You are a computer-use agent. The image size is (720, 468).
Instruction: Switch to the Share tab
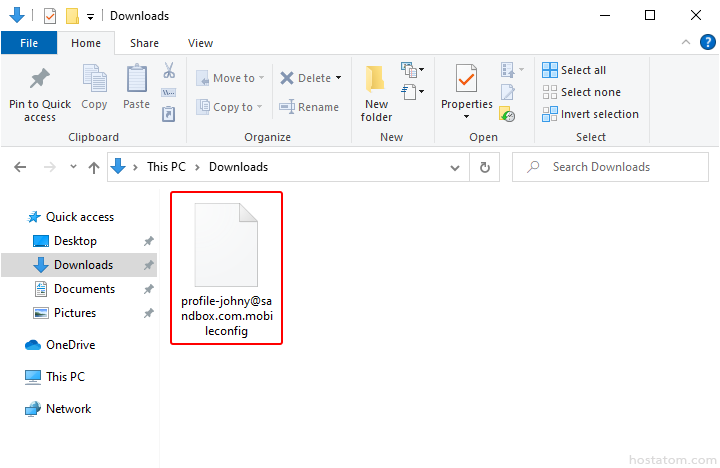point(144,43)
